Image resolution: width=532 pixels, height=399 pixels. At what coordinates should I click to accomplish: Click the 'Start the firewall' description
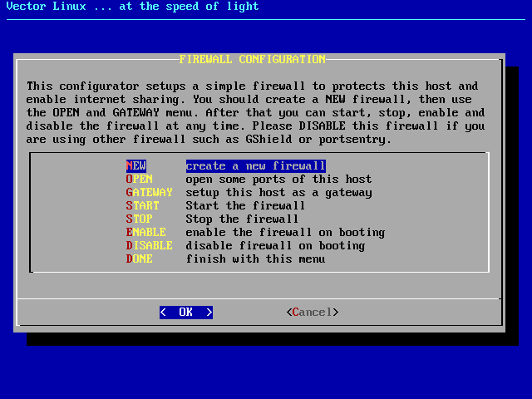tap(245, 206)
